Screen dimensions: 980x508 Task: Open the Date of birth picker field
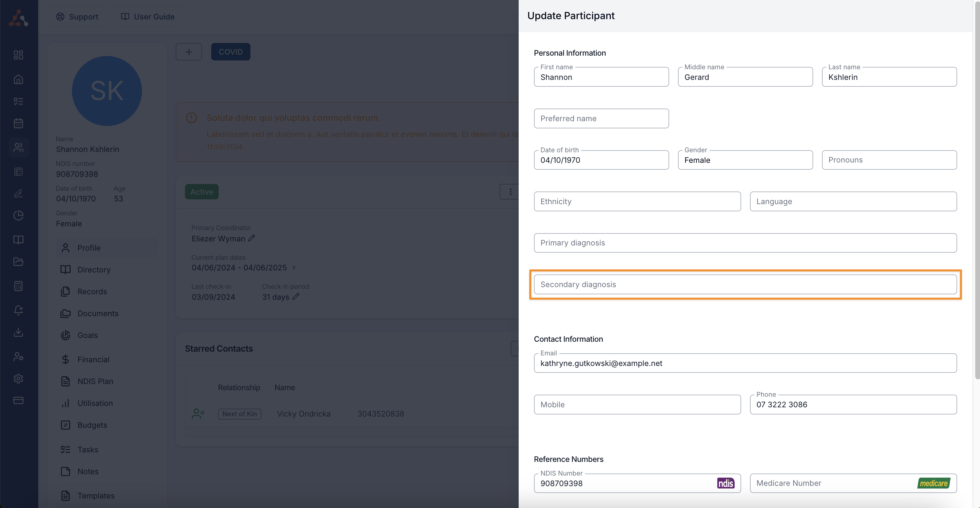pyautogui.click(x=601, y=160)
